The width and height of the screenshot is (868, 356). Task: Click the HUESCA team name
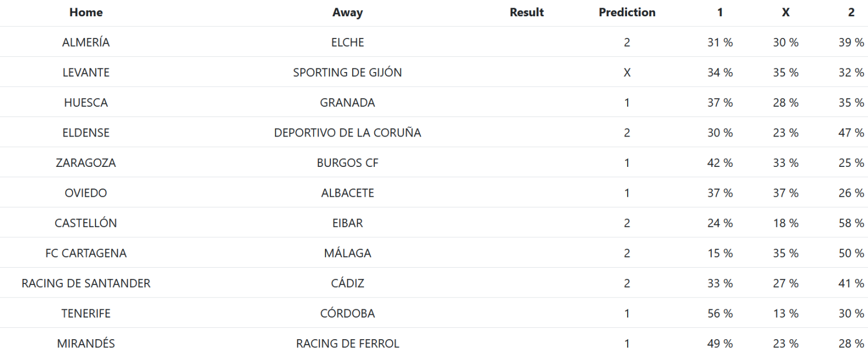coord(86,102)
